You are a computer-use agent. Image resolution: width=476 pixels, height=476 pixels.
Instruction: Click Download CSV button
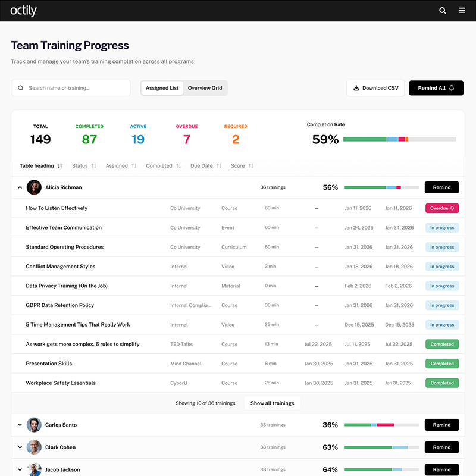click(x=375, y=88)
